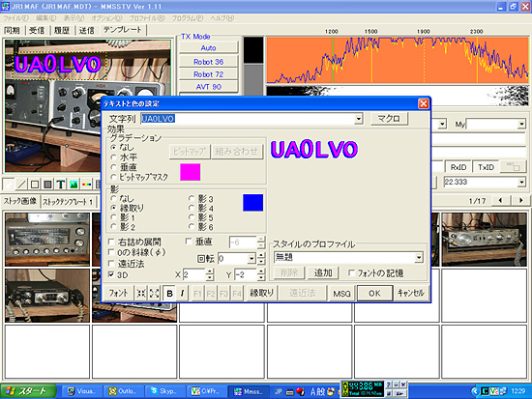The height and width of the screenshot is (399, 532).
Task: Expand the 文字列 text dropdown
Action: click(x=358, y=119)
